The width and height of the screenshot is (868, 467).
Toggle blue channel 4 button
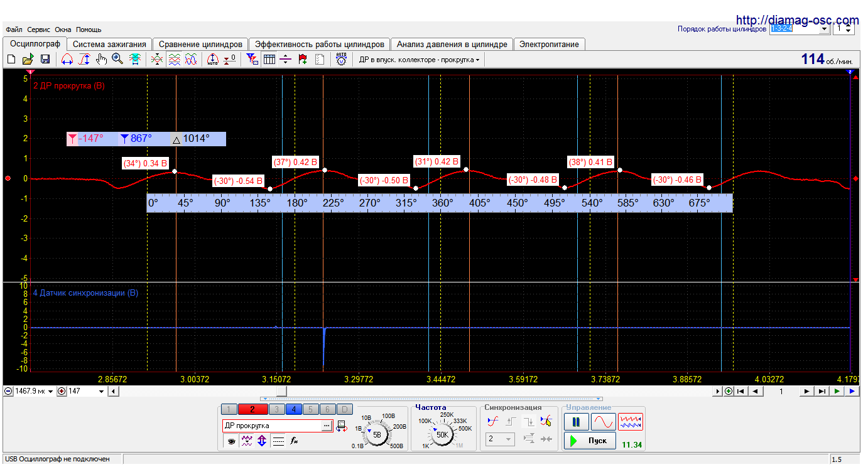[293, 410]
